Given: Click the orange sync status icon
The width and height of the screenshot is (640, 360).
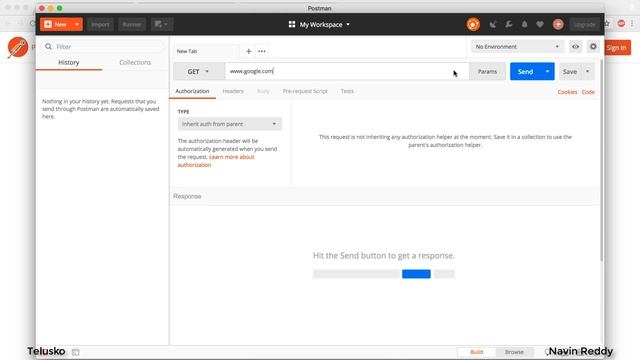Looking at the screenshot, I should point(473,24).
